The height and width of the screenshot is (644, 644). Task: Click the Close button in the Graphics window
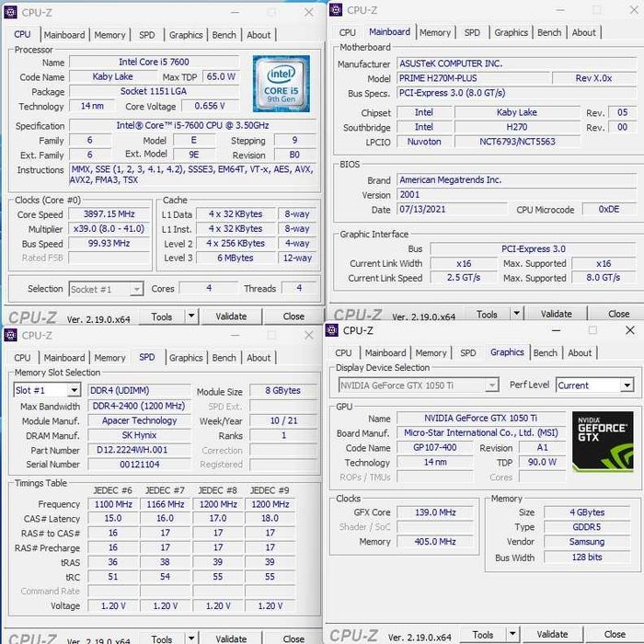(x=615, y=634)
